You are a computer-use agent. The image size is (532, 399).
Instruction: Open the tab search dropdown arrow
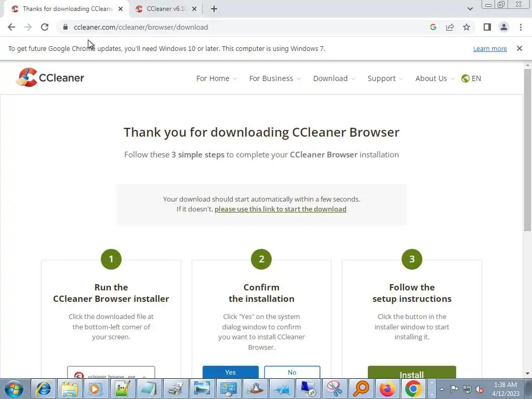470,9
